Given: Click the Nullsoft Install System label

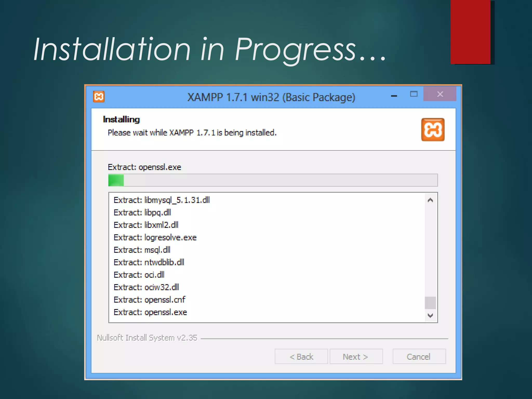Looking at the screenshot, I should click(x=147, y=338).
